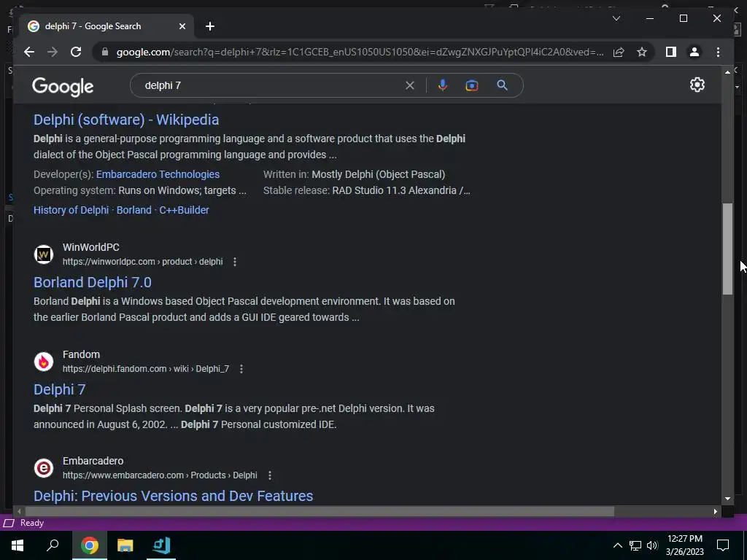This screenshot has height=560, width=747.
Task: Click the winworldpc.com product delphi URL
Action: click(x=142, y=262)
